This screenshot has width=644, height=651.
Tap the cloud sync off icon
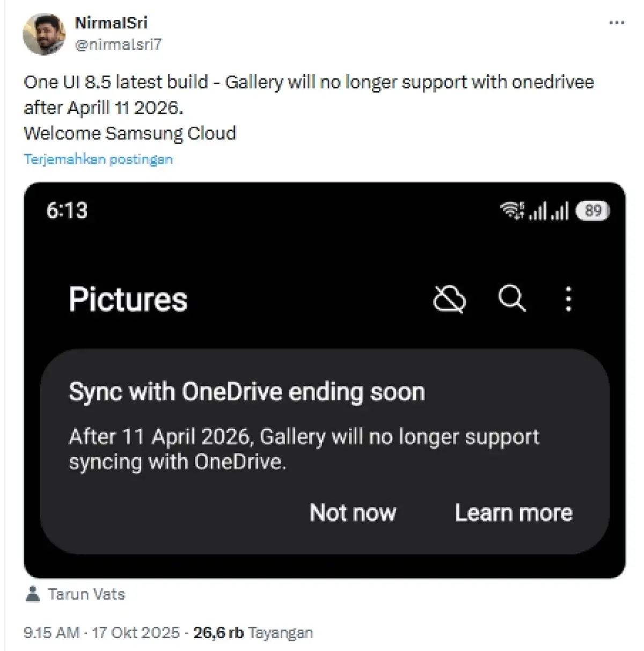(449, 299)
